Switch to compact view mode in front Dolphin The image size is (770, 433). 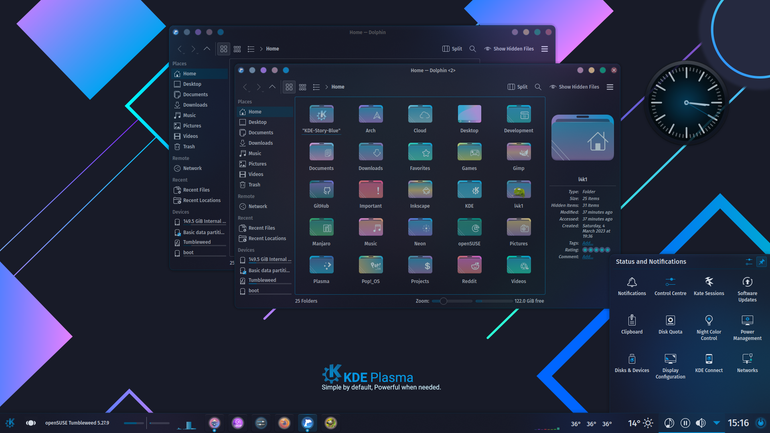(x=302, y=87)
